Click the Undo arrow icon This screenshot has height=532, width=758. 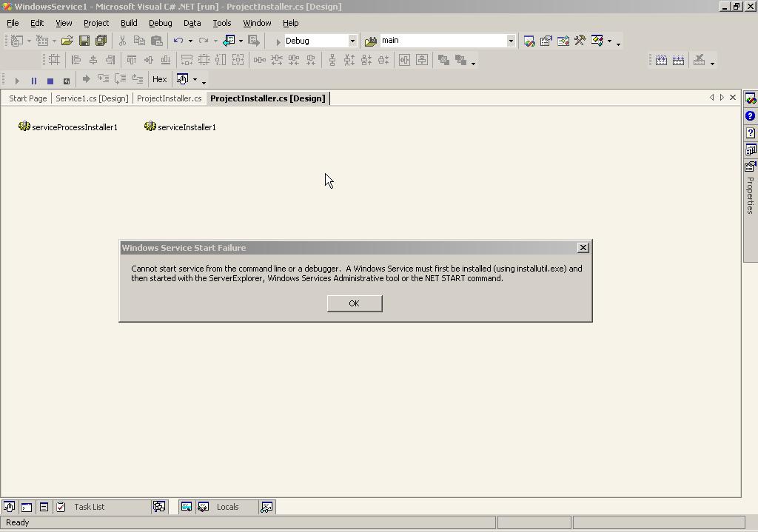178,41
